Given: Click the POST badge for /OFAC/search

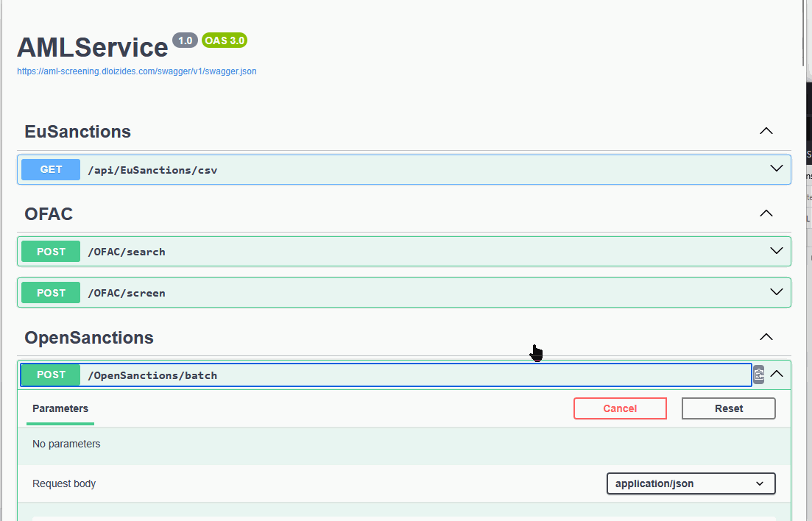Looking at the screenshot, I should (x=51, y=252).
